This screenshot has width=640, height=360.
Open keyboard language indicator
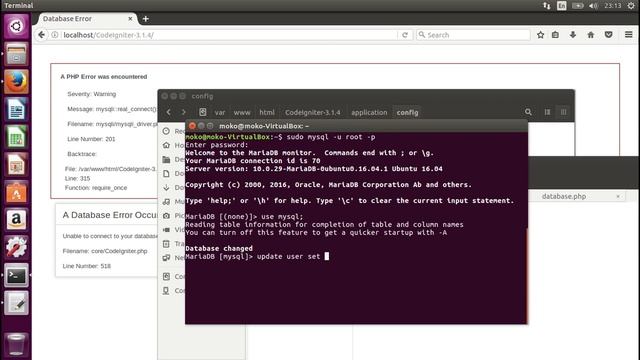coord(562,6)
